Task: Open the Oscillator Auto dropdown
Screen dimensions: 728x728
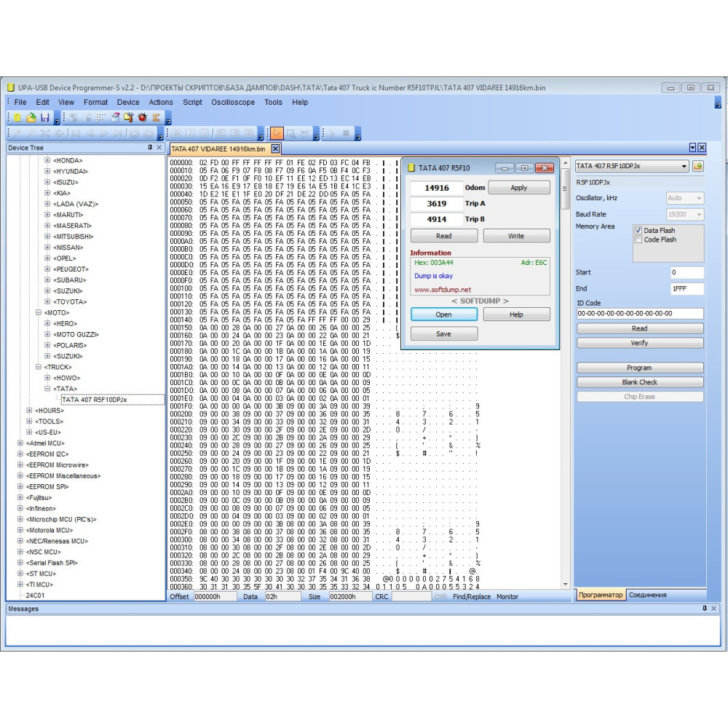Action: 699,198
